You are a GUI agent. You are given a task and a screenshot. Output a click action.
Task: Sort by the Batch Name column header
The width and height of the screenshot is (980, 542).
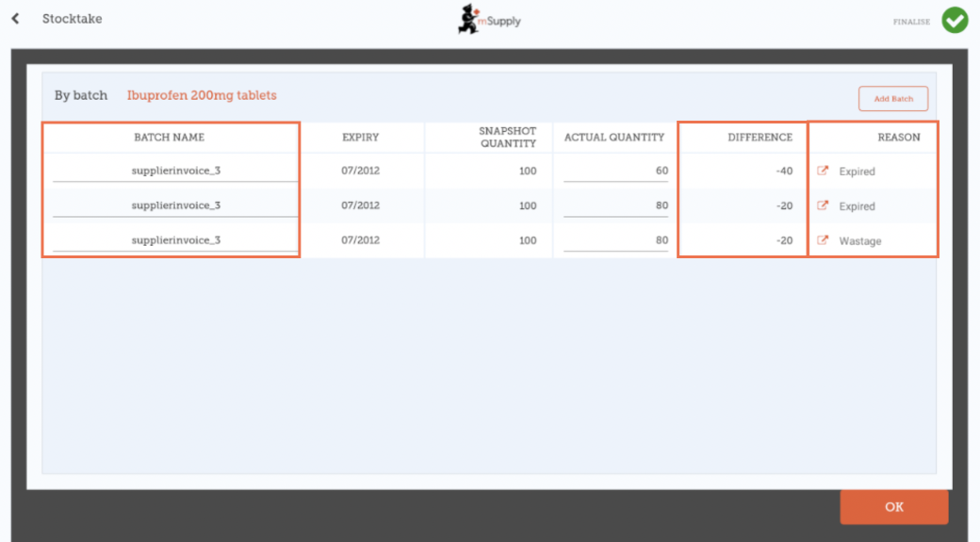pyautogui.click(x=170, y=138)
